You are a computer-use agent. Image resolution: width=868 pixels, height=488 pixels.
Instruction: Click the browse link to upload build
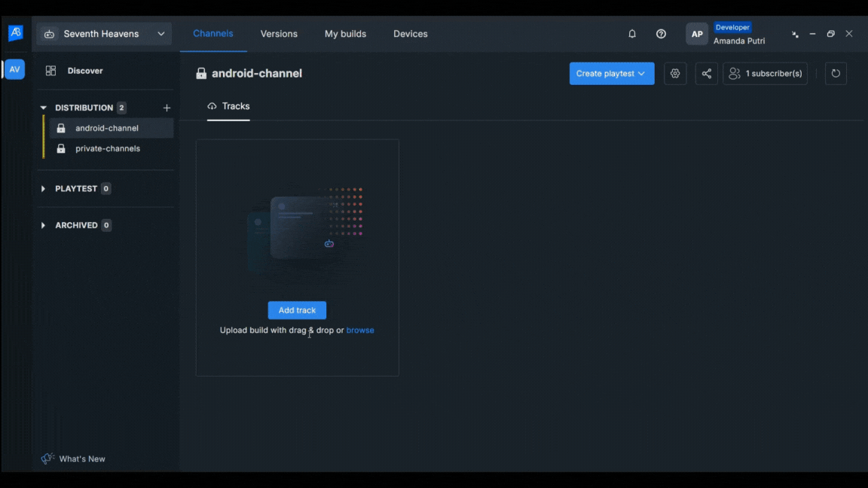(359, 331)
